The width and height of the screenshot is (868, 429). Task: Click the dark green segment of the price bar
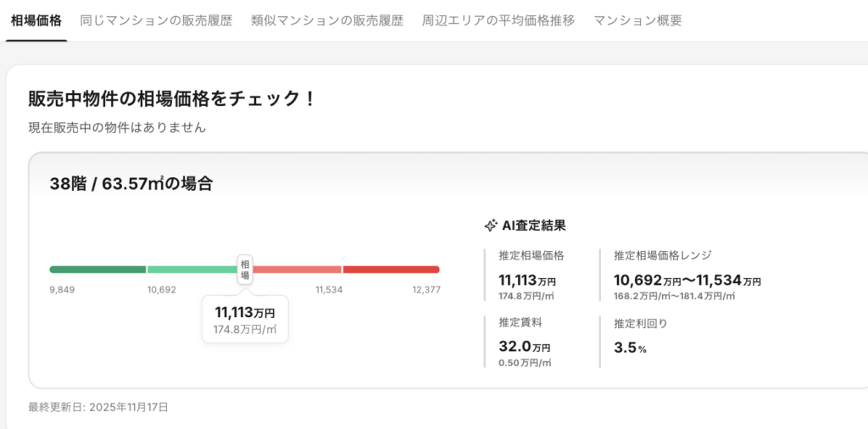tap(97, 270)
